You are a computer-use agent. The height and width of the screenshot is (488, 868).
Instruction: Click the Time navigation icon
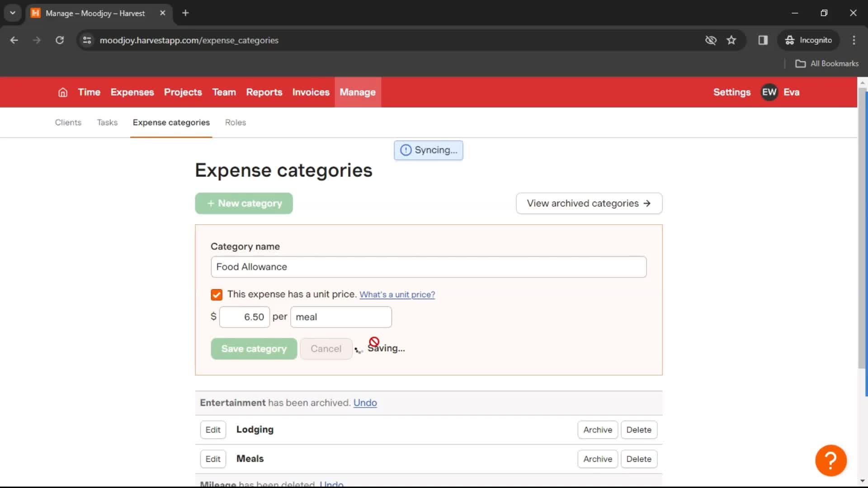tap(90, 92)
